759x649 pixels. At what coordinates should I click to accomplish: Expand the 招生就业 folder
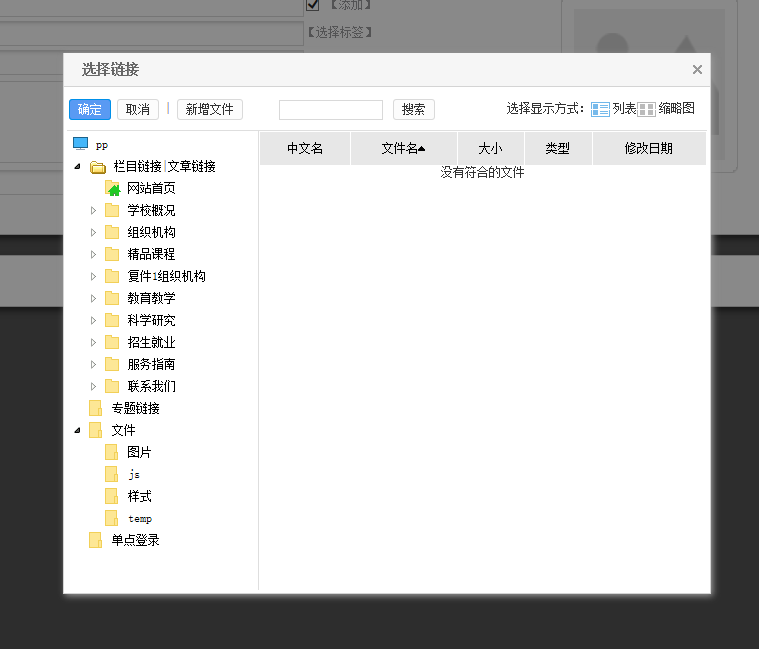pos(93,343)
